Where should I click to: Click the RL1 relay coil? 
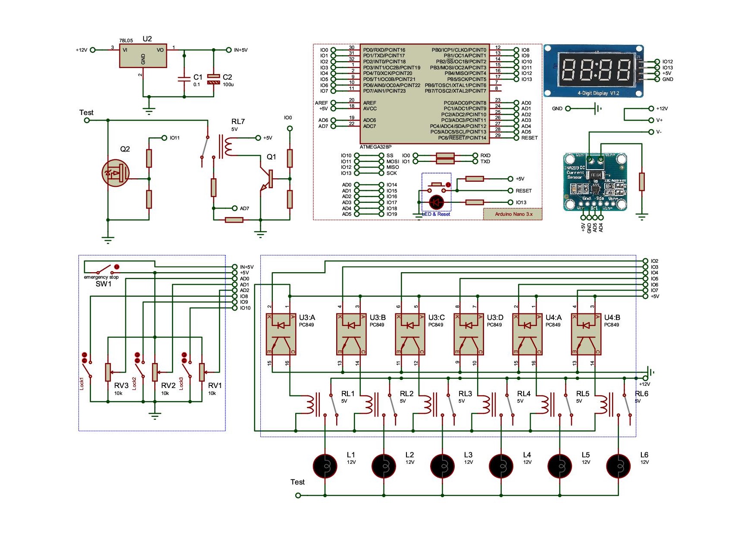pos(311,405)
